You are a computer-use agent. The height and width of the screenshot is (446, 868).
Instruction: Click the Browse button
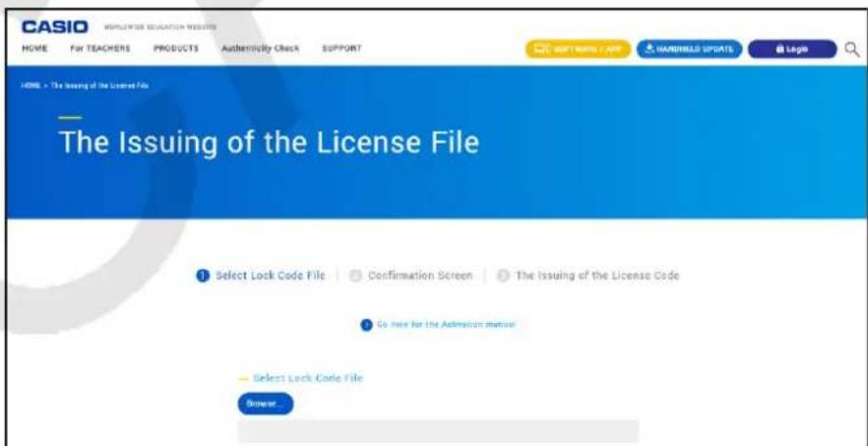(265, 404)
